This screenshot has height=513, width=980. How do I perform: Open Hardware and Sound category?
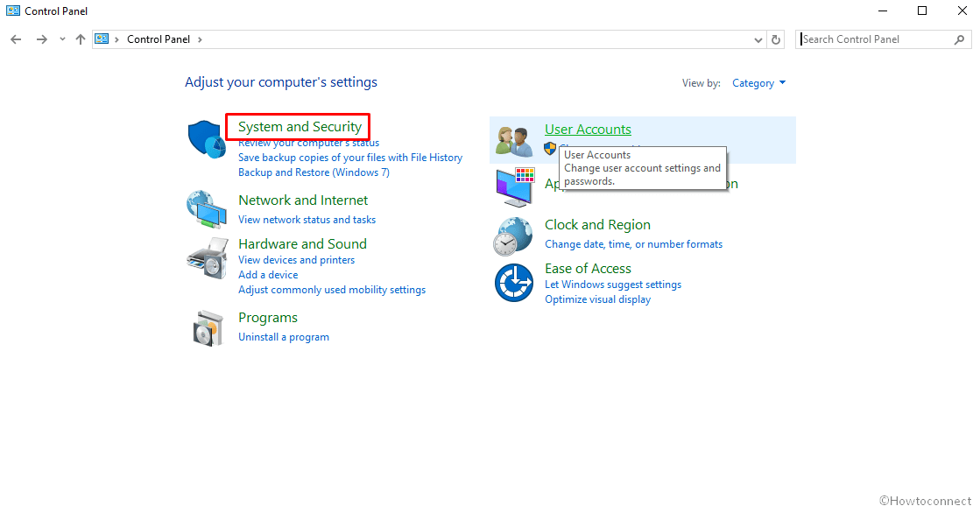pos(302,243)
